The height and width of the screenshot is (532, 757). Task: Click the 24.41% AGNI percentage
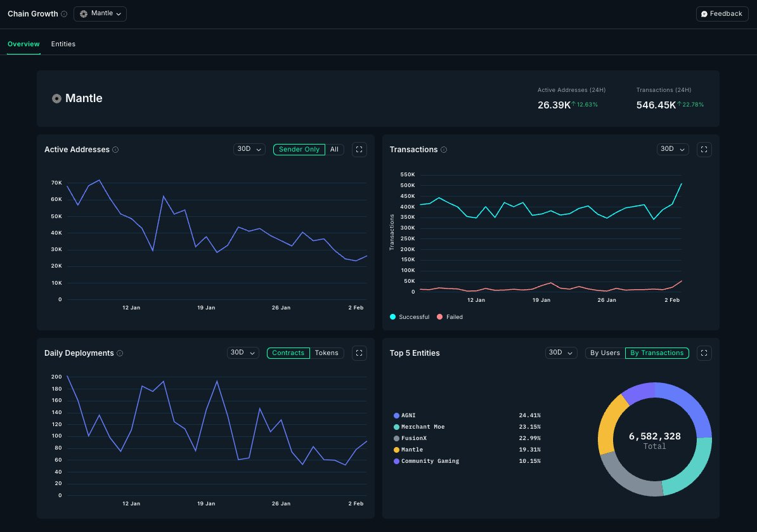(529, 416)
